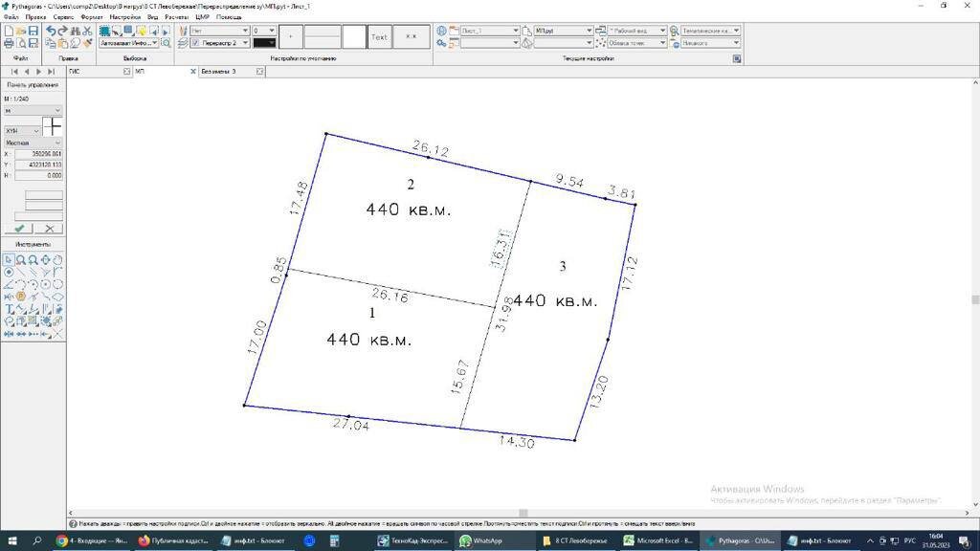This screenshot has width=980, height=551.
Task: Go to the last sheet arrow
Action: tap(52, 72)
